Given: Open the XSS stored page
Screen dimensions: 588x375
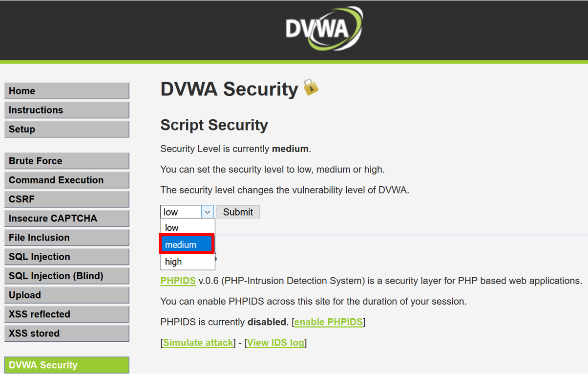Looking at the screenshot, I should click(x=66, y=333).
